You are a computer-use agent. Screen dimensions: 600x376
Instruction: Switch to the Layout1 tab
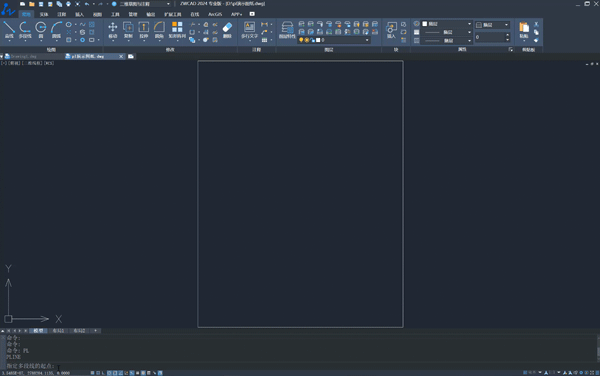[58, 330]
